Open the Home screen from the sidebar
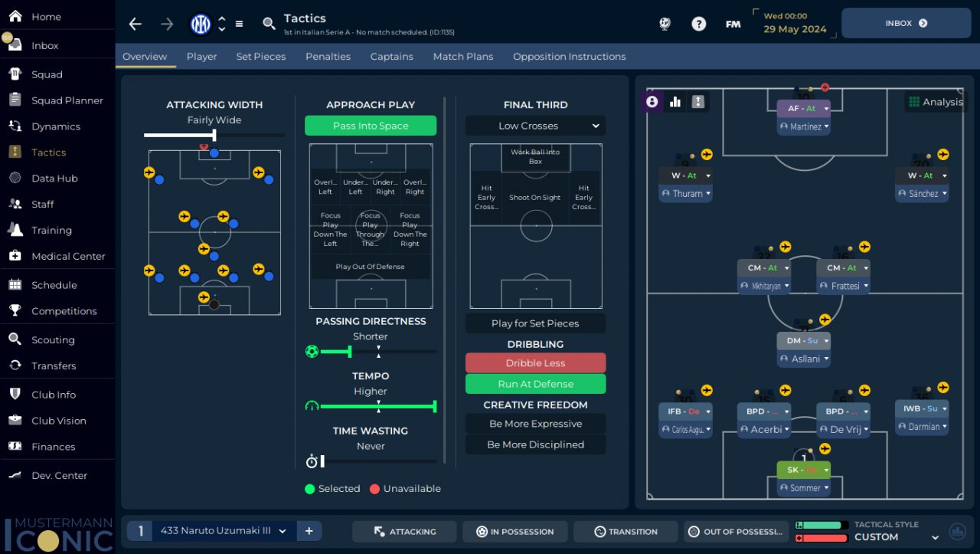 coord(46,17)
